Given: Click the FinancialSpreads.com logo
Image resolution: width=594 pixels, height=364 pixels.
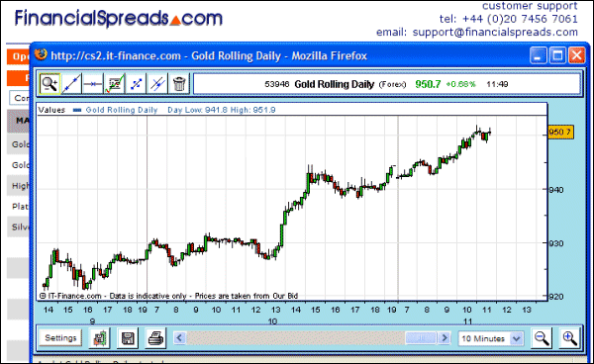Looking at the screenshot, I should [119, 18].
